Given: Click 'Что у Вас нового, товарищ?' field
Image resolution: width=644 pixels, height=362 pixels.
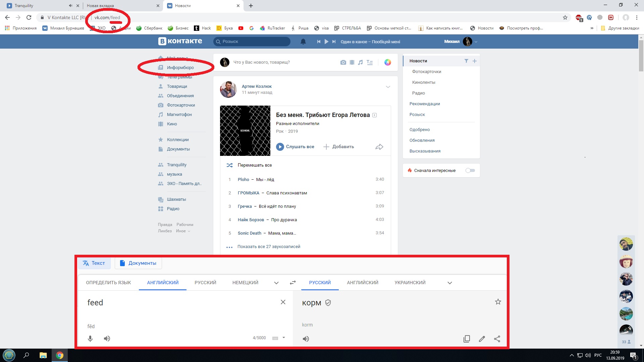Looking at the screenshot, I should tap(262, 62).
